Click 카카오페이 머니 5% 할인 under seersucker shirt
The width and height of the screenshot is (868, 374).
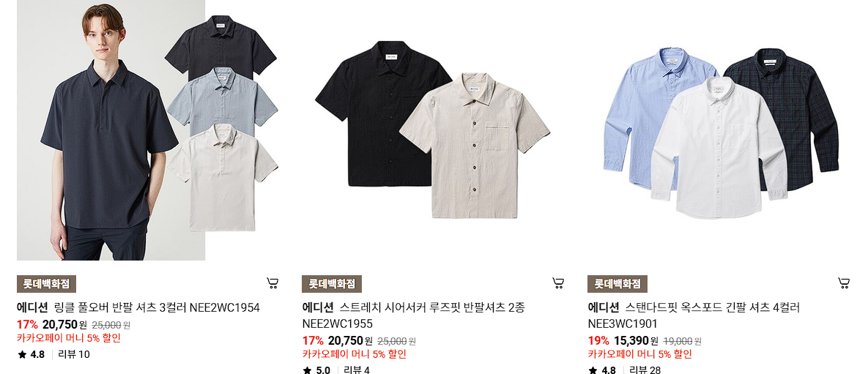pyautogui.click(x=355, y=354)
